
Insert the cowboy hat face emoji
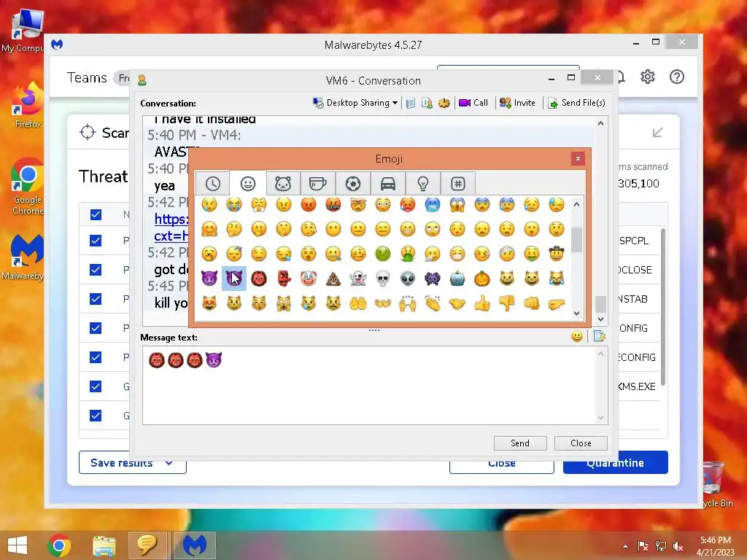tap(557, 254)
